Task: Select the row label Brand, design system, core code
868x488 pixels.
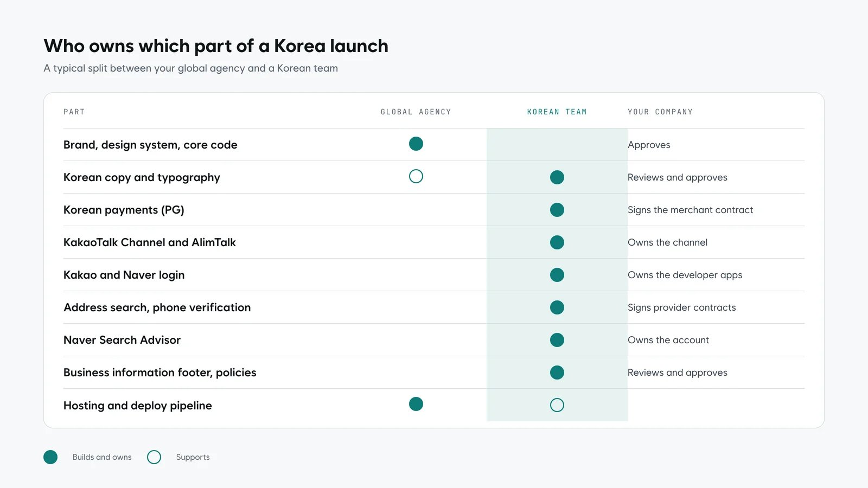Action: point(150,145)
